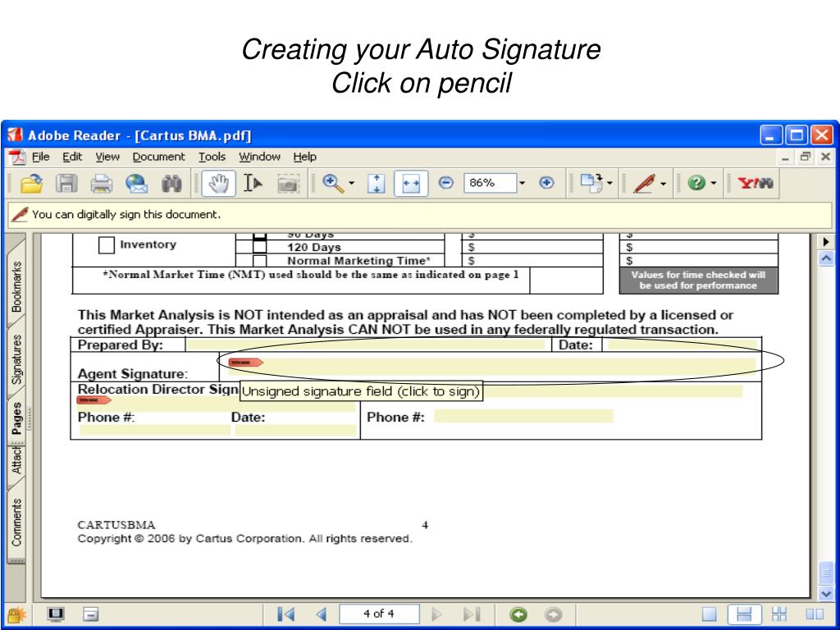Click the 86% zoom percentage field
Screen dimensions: 840x630
[x=490, y=183]
